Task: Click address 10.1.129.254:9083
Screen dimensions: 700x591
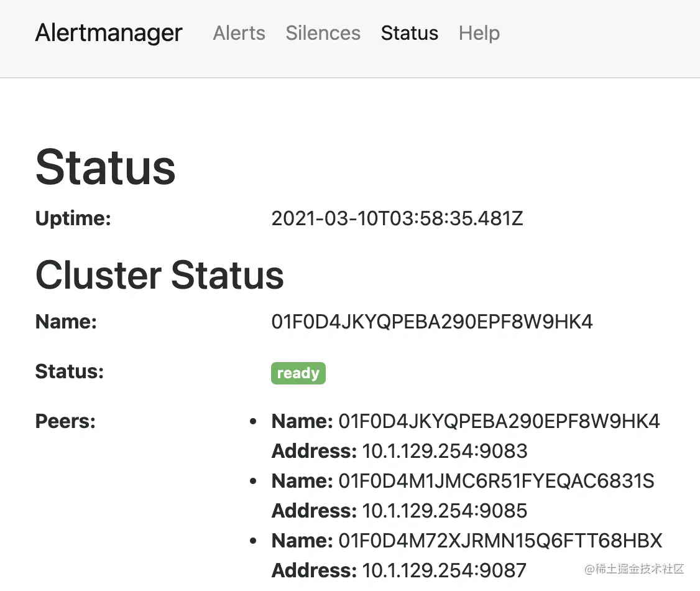Action: (444, 451)
